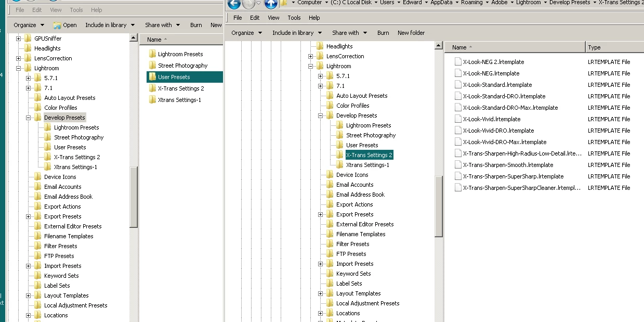
Task: Open the Help menu in the right window
Action: (314, 18)
